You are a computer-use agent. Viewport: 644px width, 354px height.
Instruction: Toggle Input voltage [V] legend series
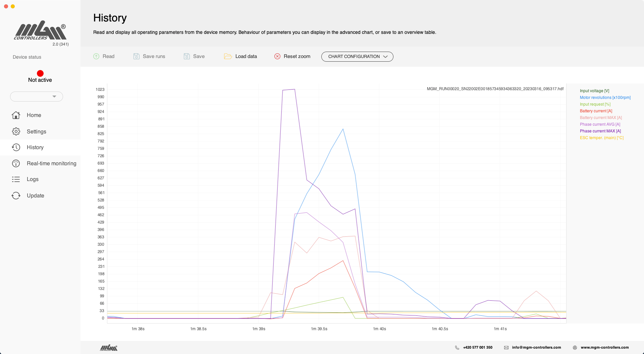pos(594,91)
